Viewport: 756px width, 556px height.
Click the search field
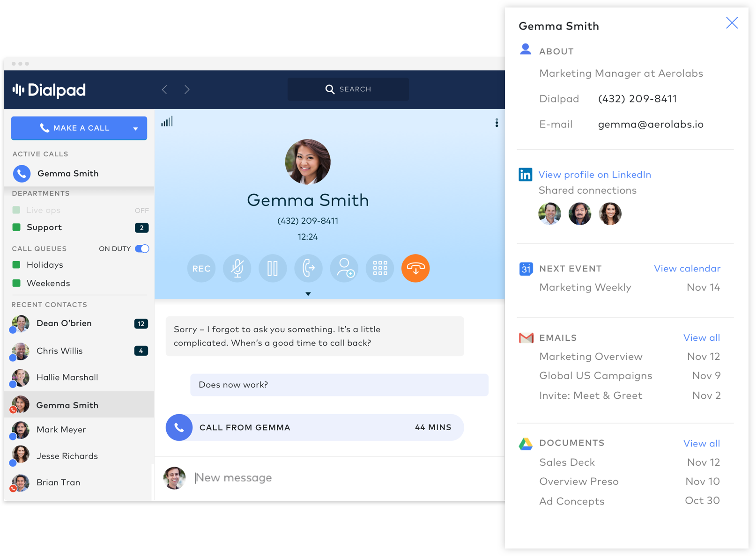(x=348, y=89)
